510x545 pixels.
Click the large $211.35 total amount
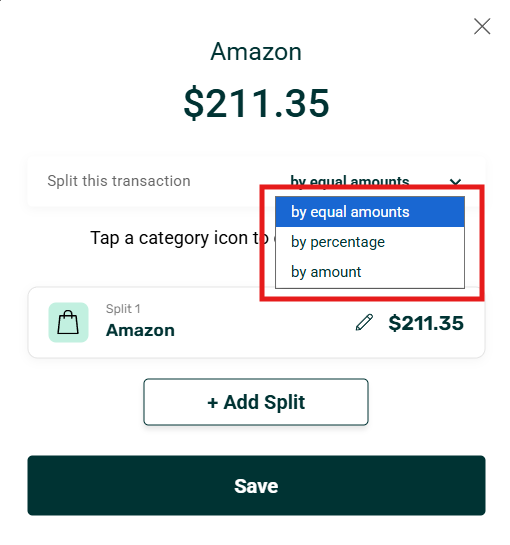click(256, 103)
